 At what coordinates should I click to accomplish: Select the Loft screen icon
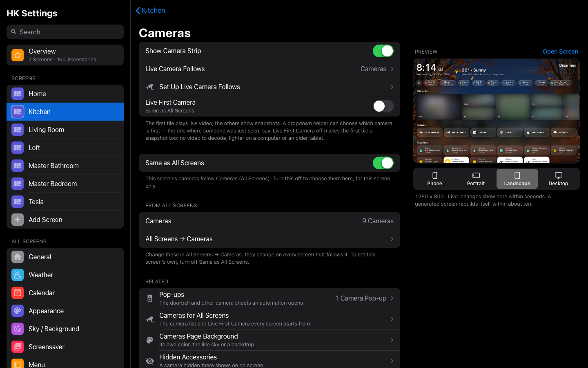pos(18,148)
